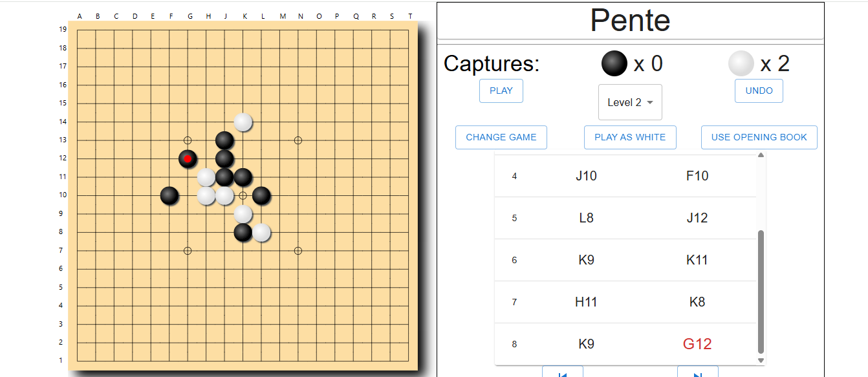Open the Level 2 difficulty dropdown
868x377 pixels.
[x=630, y=102]
